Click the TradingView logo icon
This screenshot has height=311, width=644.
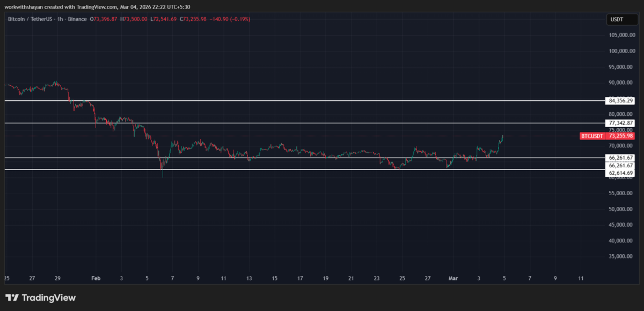coord(12,298)
